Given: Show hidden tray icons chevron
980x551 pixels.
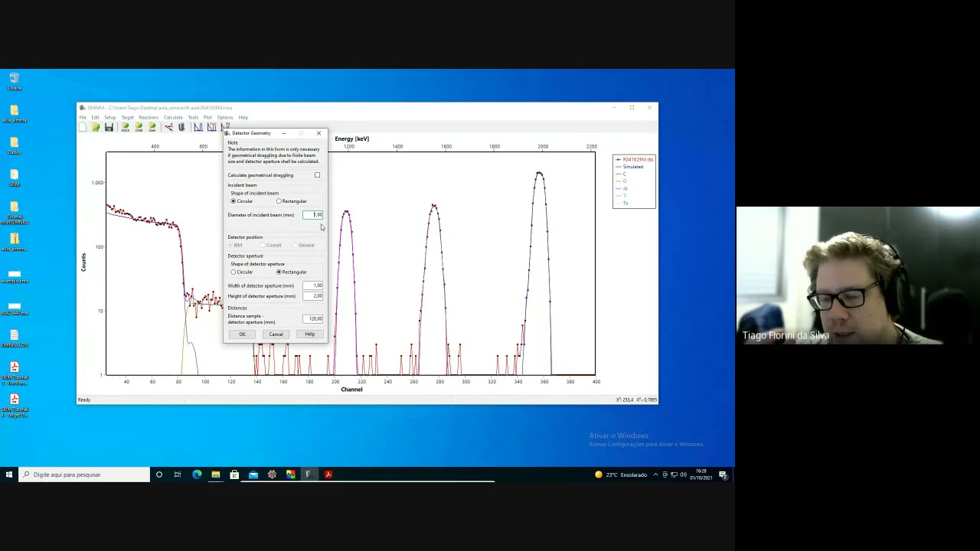Looking at the screenshot, I should 655,474.
